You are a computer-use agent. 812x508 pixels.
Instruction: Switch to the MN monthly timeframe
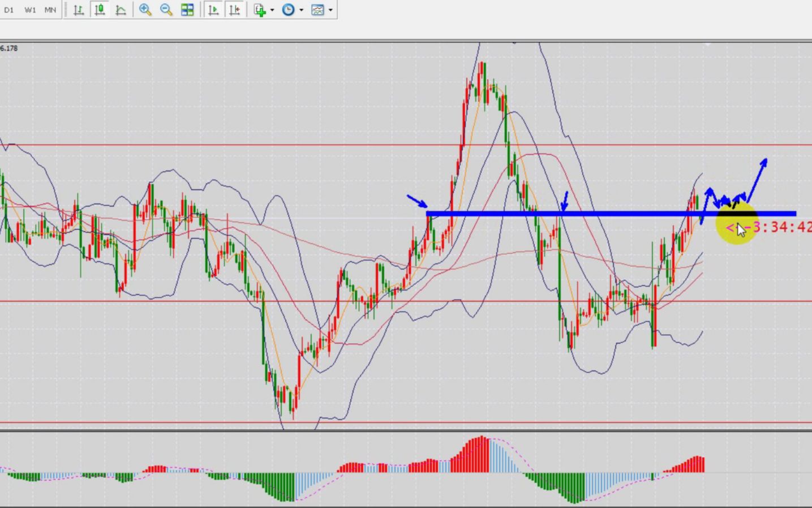point(50,10)
